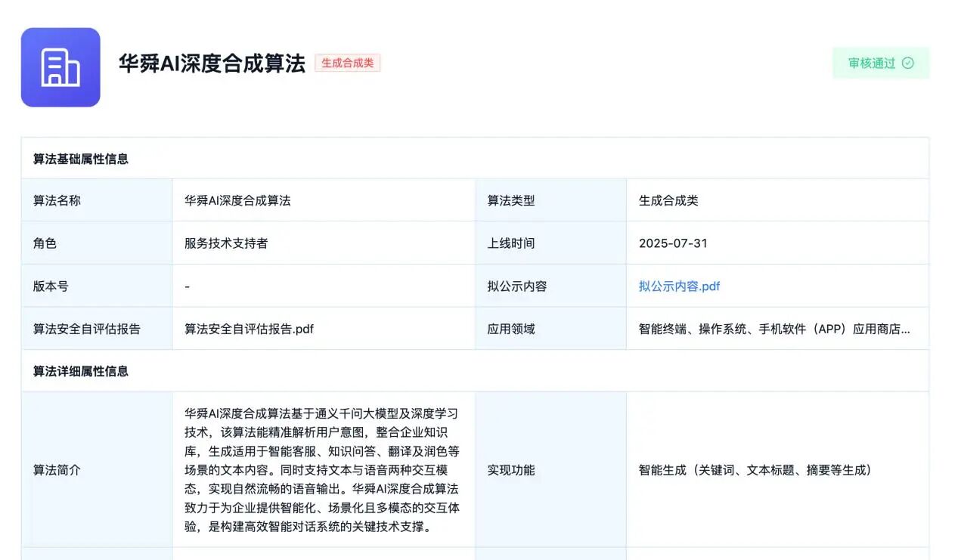Expand the truncated 应用领域 value text
This screenshot has height=560, width=958.
[x=774, y=329]
